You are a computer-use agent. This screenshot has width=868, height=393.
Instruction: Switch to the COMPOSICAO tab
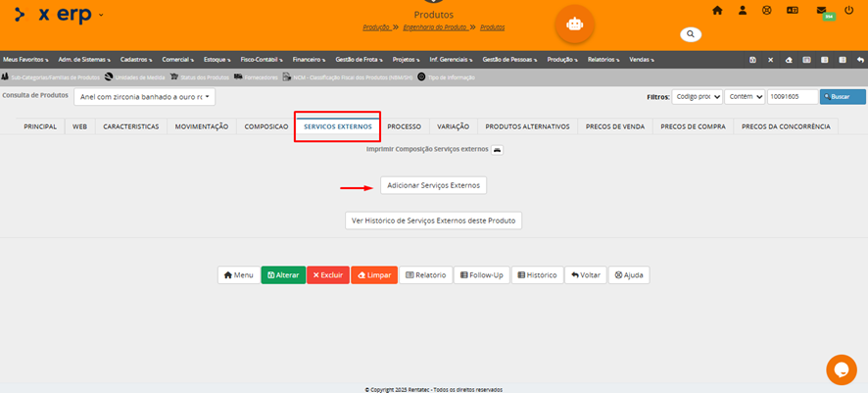(265, 126)
